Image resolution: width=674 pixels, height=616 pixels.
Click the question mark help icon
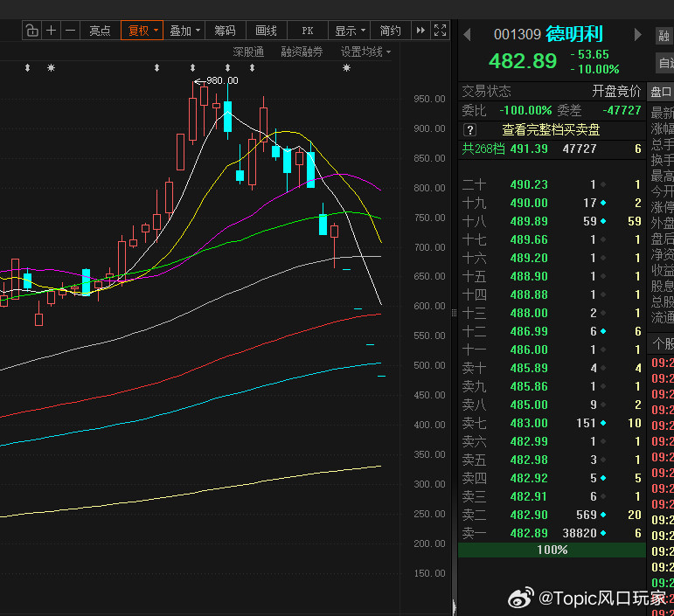point(470,129)
